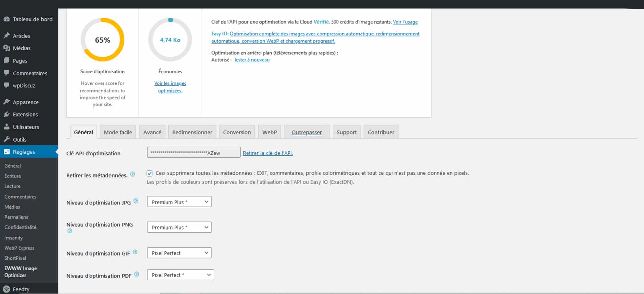The image size is (644, 294).
Task: Open the JPG optimisation level dropdown
Action: (x=179, y=202)
